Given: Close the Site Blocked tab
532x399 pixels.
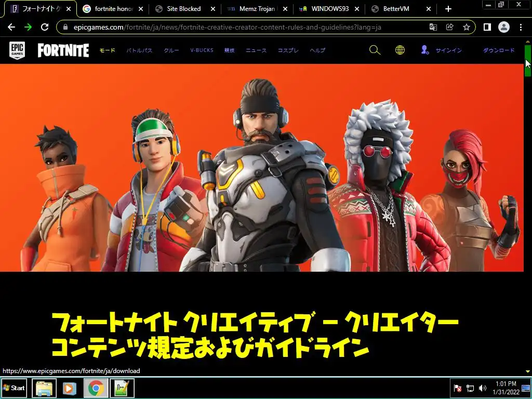Looking at the screenshot, I should coord(212,9).
